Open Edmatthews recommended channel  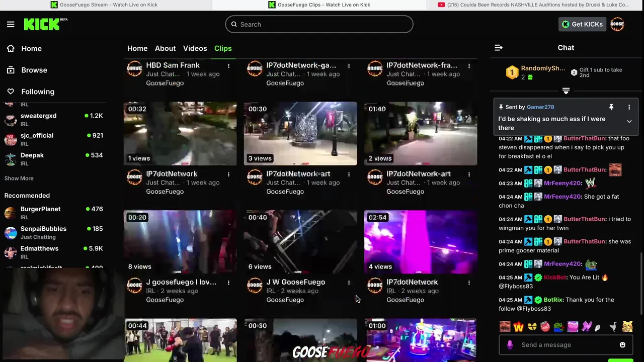[x=54, y=252]
